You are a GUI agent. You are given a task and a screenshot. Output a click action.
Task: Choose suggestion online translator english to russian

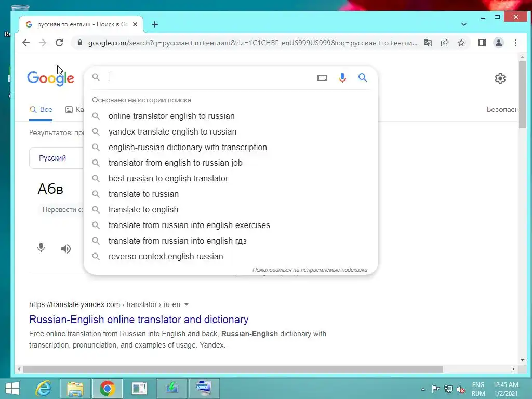click(x=231, y=116)
